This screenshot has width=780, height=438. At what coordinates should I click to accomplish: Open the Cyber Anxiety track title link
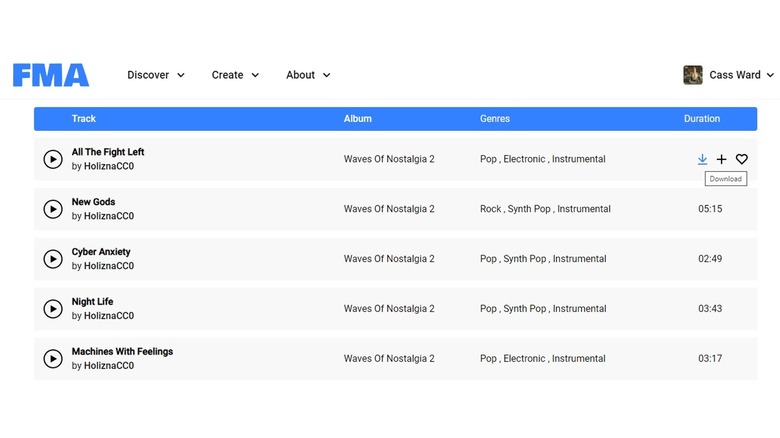101,252
